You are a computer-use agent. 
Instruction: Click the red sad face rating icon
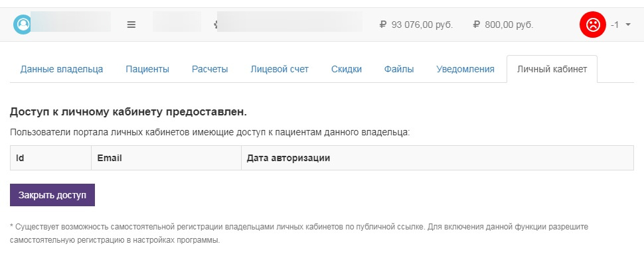[592, 25]
